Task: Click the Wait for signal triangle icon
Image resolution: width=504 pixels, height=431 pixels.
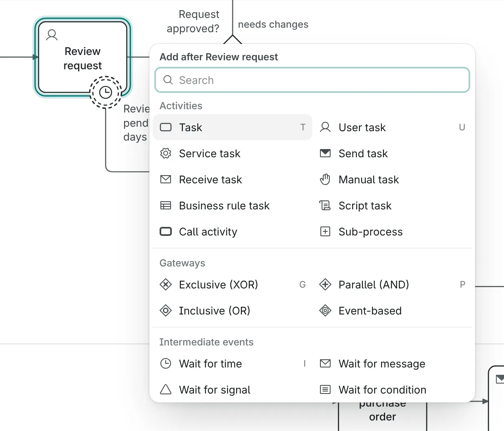Action: (166, 389)
